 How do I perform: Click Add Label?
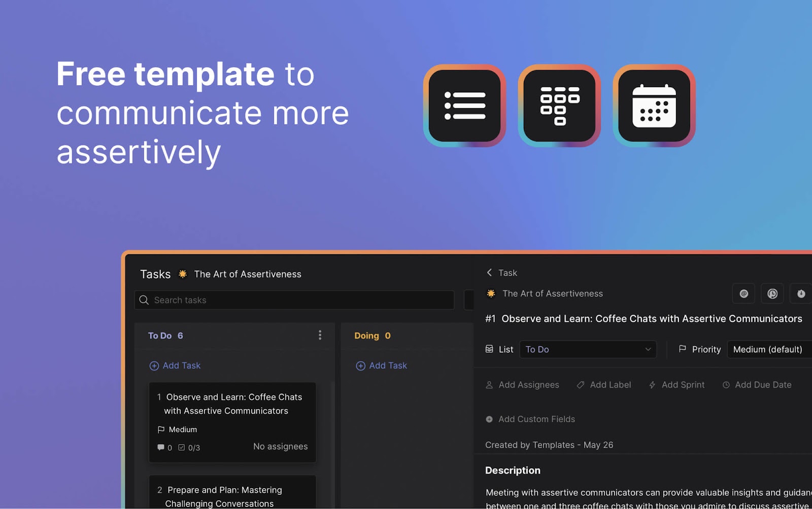604,385
